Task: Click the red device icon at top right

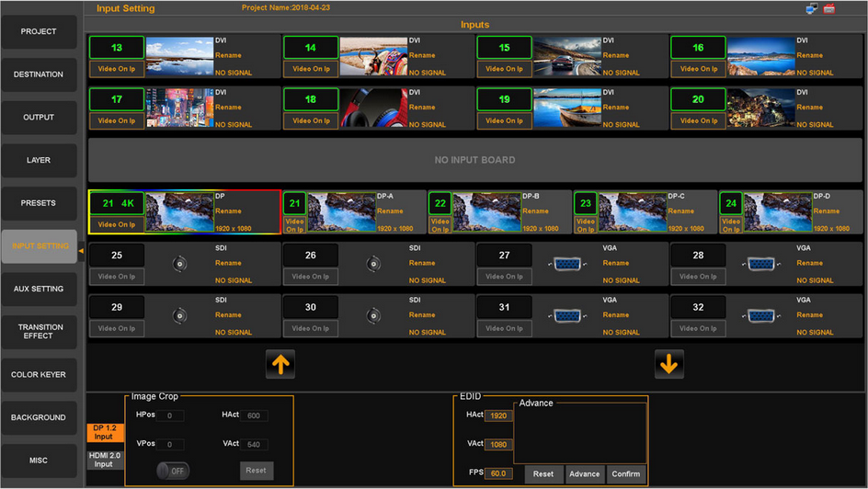Action: 829,9
